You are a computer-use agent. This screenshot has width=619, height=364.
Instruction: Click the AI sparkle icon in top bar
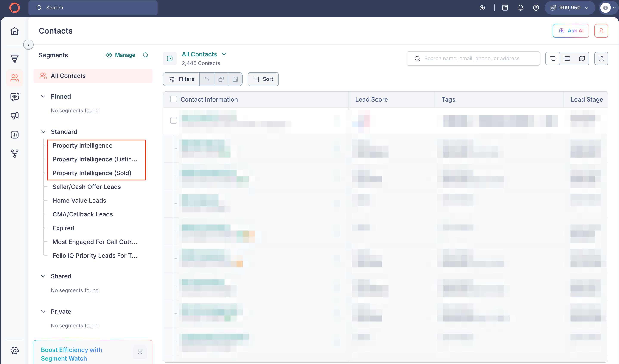click(482, 8)
